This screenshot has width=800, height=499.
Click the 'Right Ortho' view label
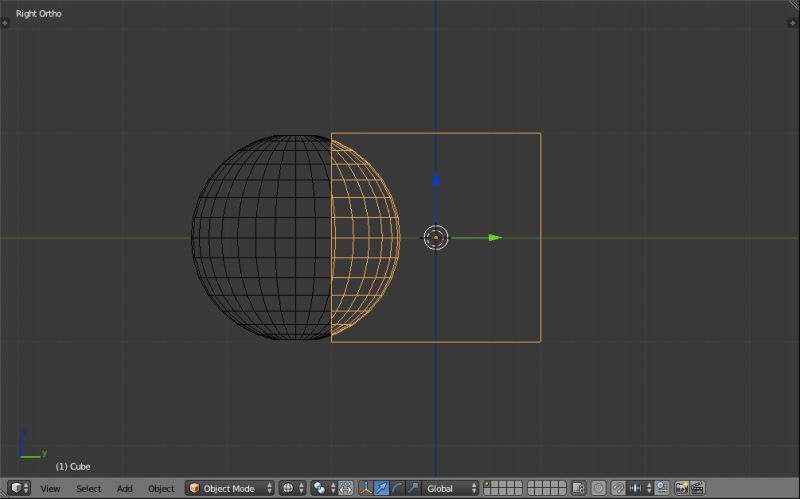(38, 14)
